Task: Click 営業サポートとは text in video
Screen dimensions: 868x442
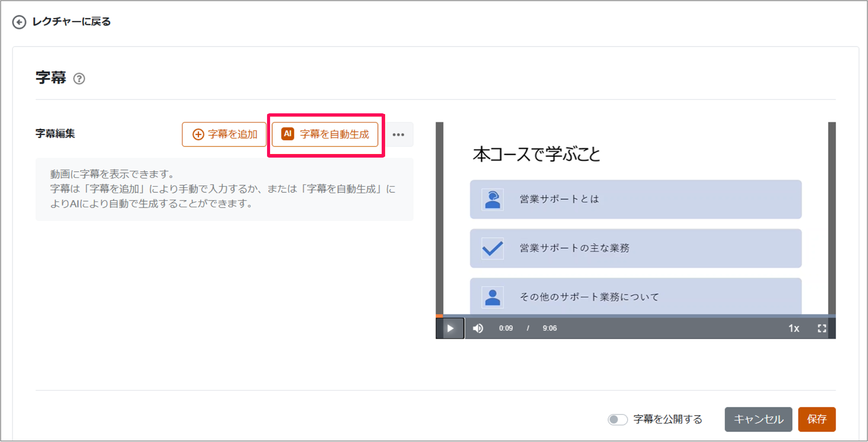Action: click(559, 199)
